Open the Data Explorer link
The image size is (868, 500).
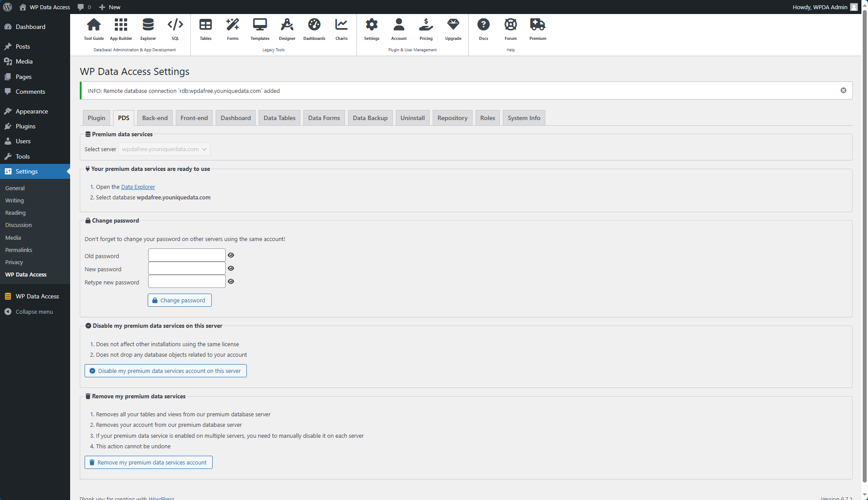point(138,187)
